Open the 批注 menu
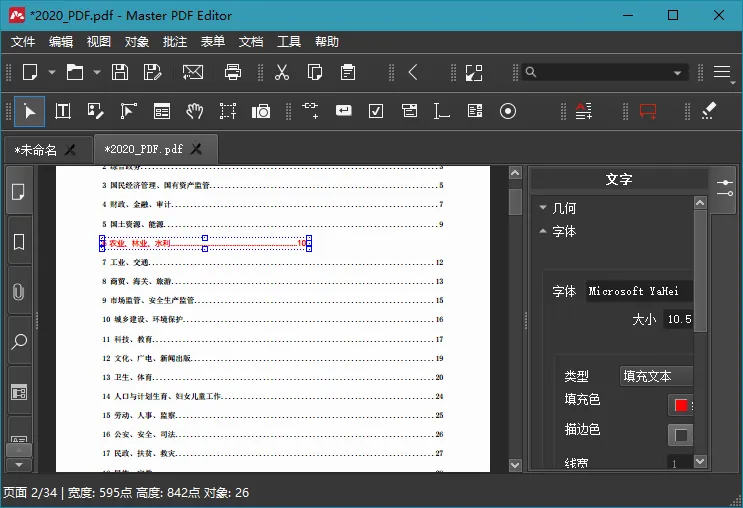Viewport: 743px width, 508px height. click(x=175, y=42)
